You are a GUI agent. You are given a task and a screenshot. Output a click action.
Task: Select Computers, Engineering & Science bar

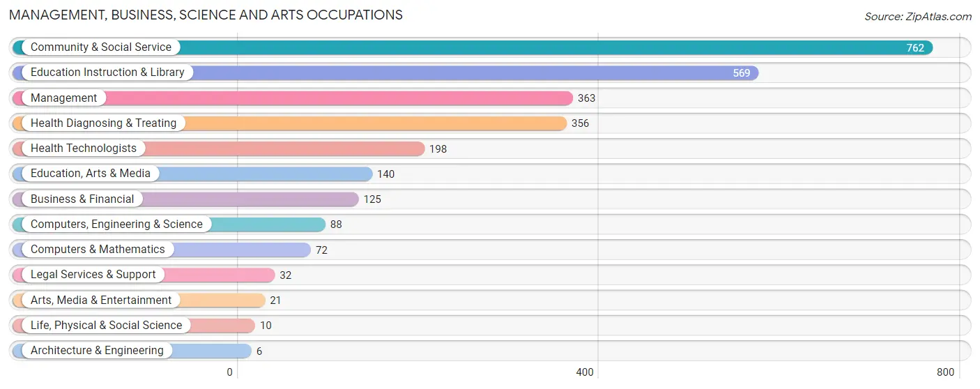[169, 224]
